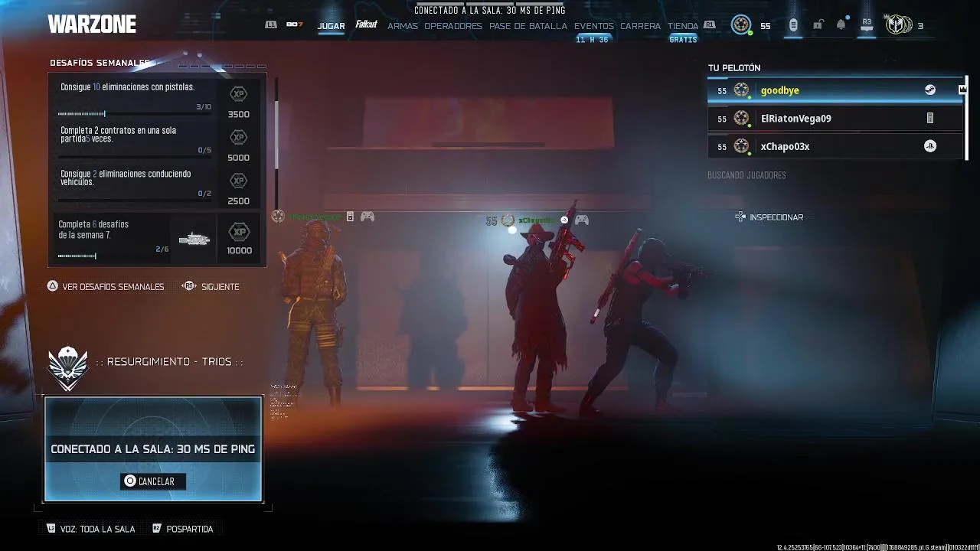
Task: Open the EVENTOS tab
Action: (x=594, y=26)
